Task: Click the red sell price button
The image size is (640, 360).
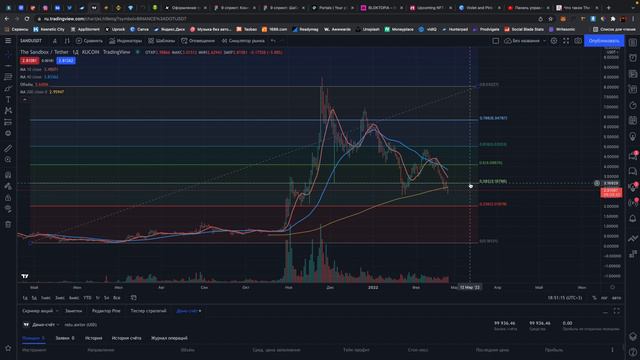Action: click(29, 60)
